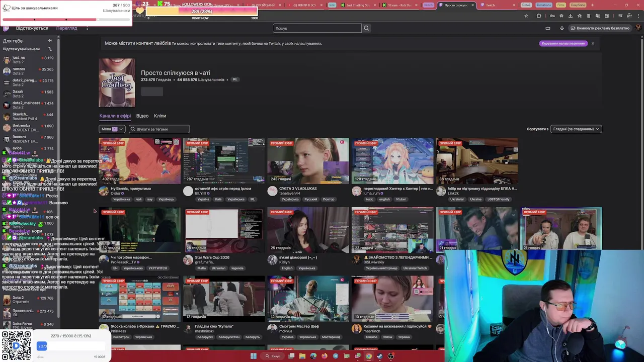Switch to the Відео tab

[x=142, y=116]
